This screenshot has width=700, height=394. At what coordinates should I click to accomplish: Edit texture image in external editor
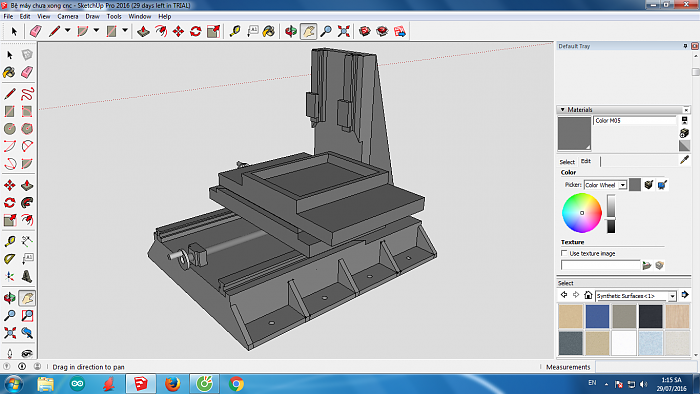coord(659,265)
